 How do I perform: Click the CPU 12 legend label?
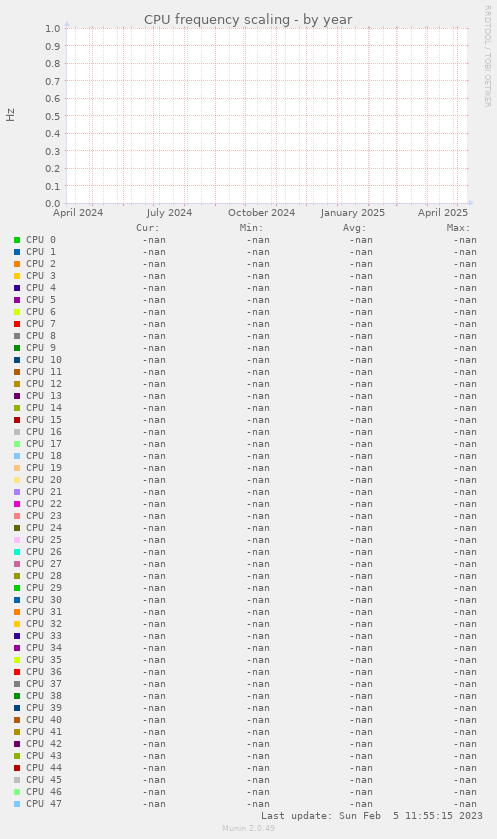point(44,384)
